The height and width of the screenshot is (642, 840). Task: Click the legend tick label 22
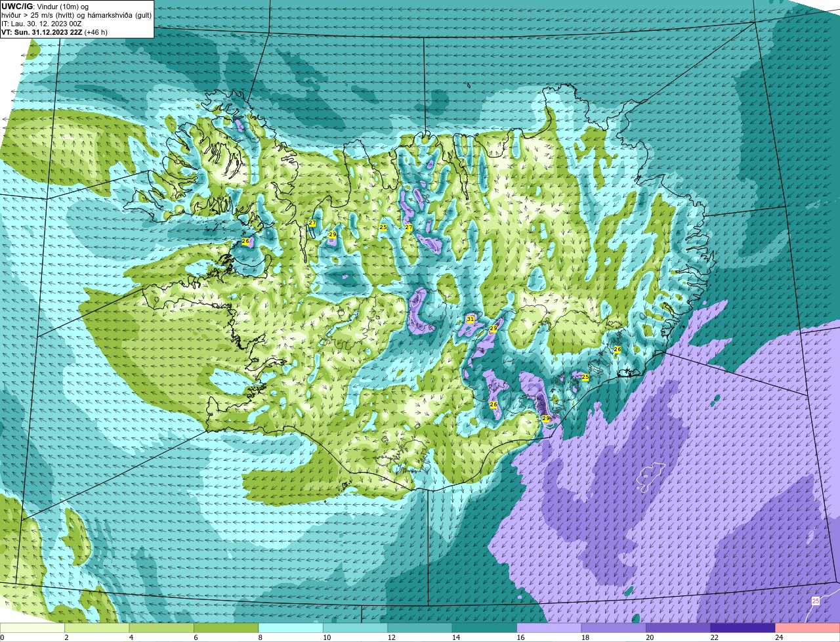pos(714,637)
